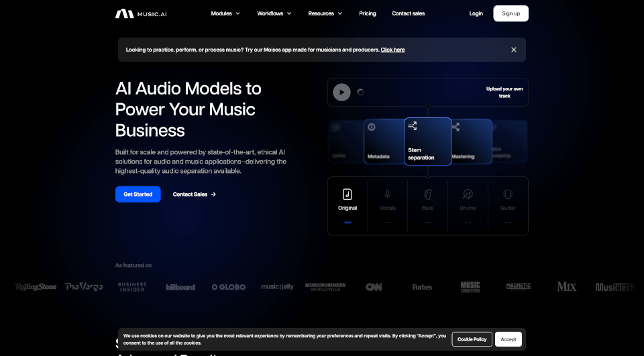Screen dimensions: 644x356
Task: Click the Forbes logo
Action: coord(422,287)
